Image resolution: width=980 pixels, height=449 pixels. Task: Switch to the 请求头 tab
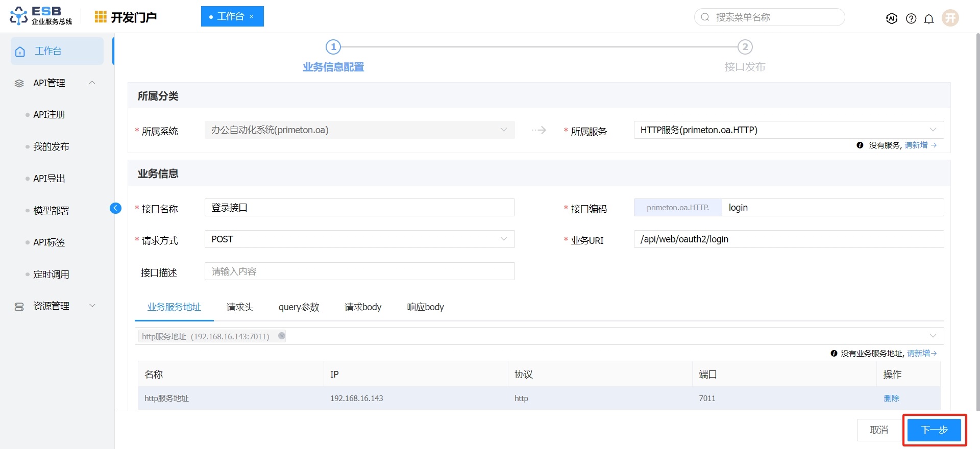[x=239, y=307]
